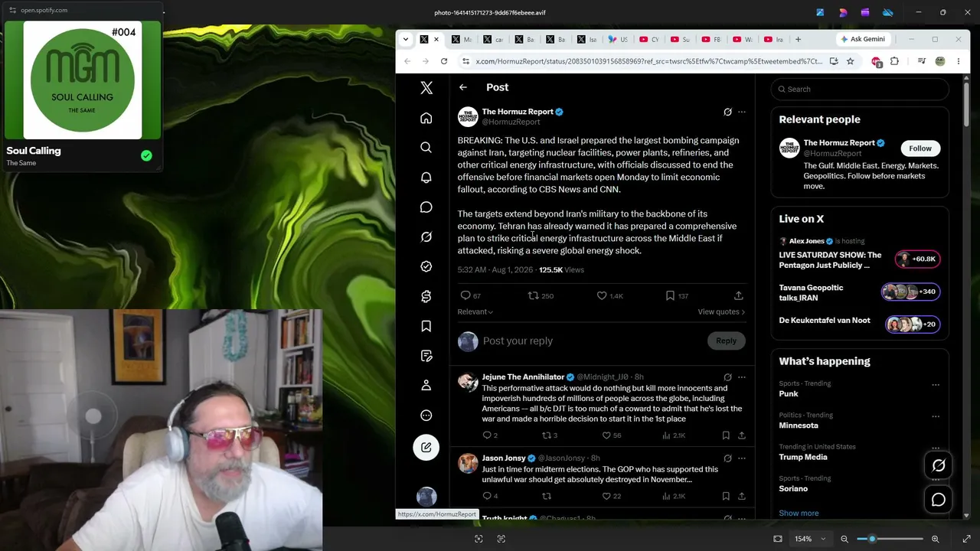Switch to the Ira YouTube tab
The image size is (980, 551).
point(775,39)
